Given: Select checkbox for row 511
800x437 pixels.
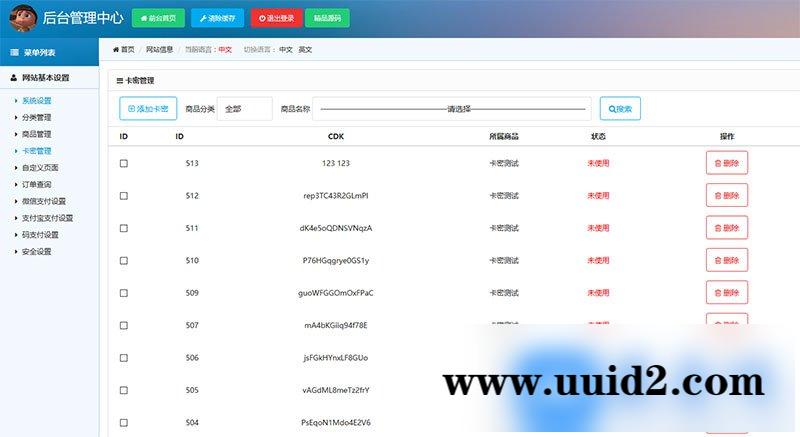Looking at the screenshot, I should 124,228.
